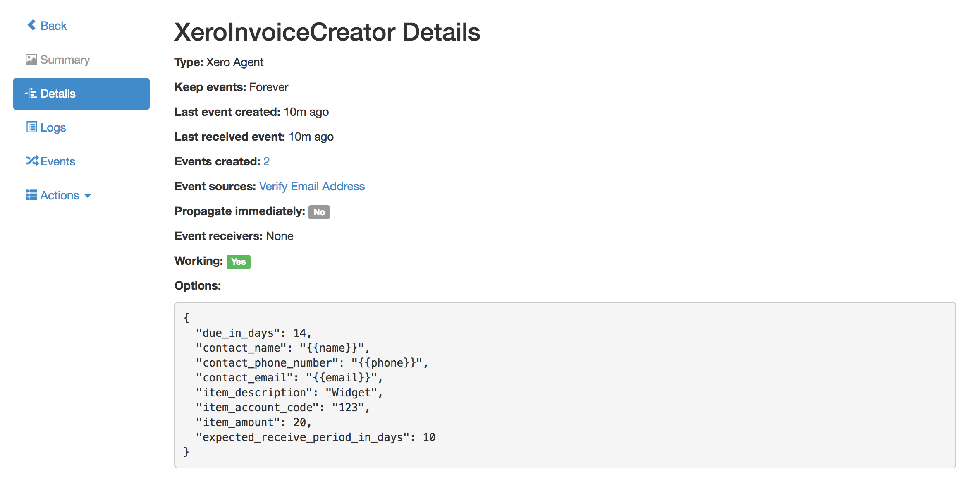This screenshot has height=494, width=980.
Task: Go back using the Back link text
Action: coord(54,26)
